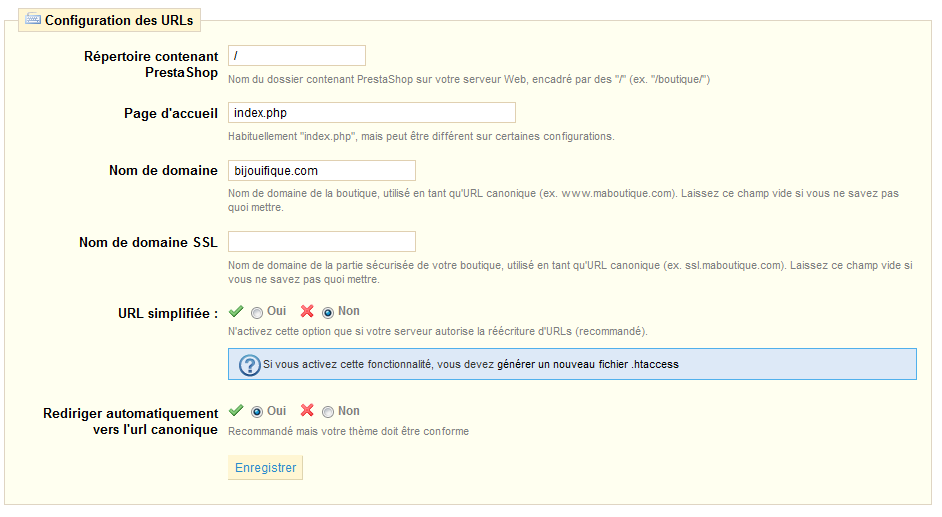Focus the Répertoire contenant PrestaShop field
942x517 pixels.
297,56
